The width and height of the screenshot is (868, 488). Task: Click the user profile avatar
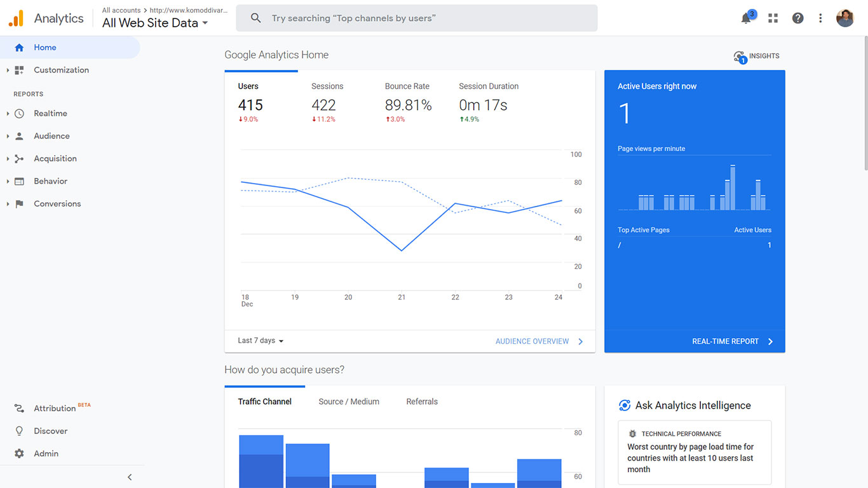pyautogui.click(x=845, y=18)
